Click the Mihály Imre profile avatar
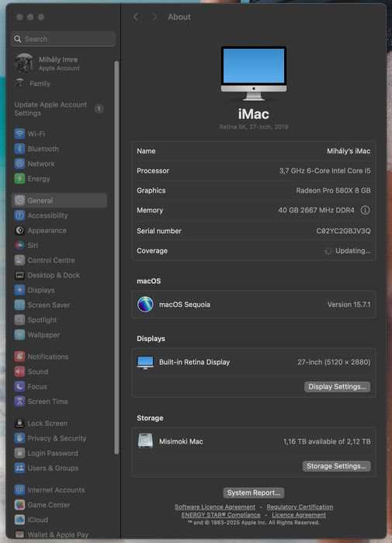 (24, 64)
